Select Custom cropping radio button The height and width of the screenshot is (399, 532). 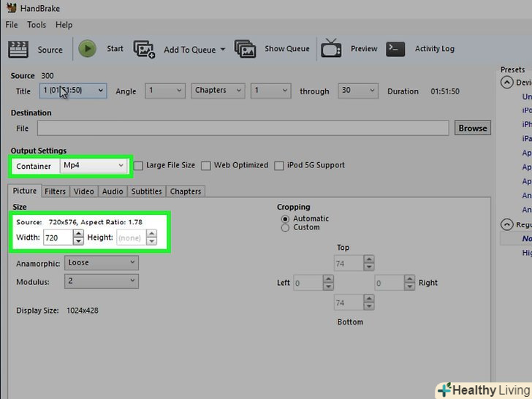point(285,228)
